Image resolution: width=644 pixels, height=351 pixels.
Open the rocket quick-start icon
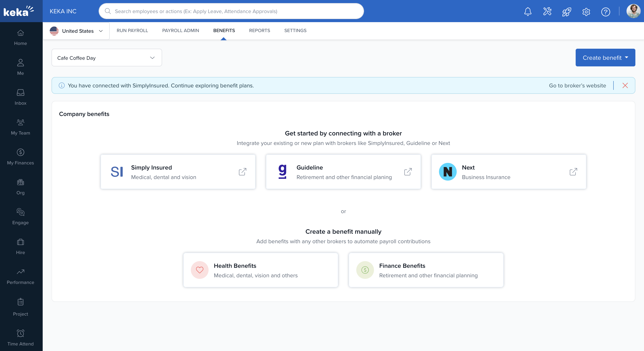567,12
